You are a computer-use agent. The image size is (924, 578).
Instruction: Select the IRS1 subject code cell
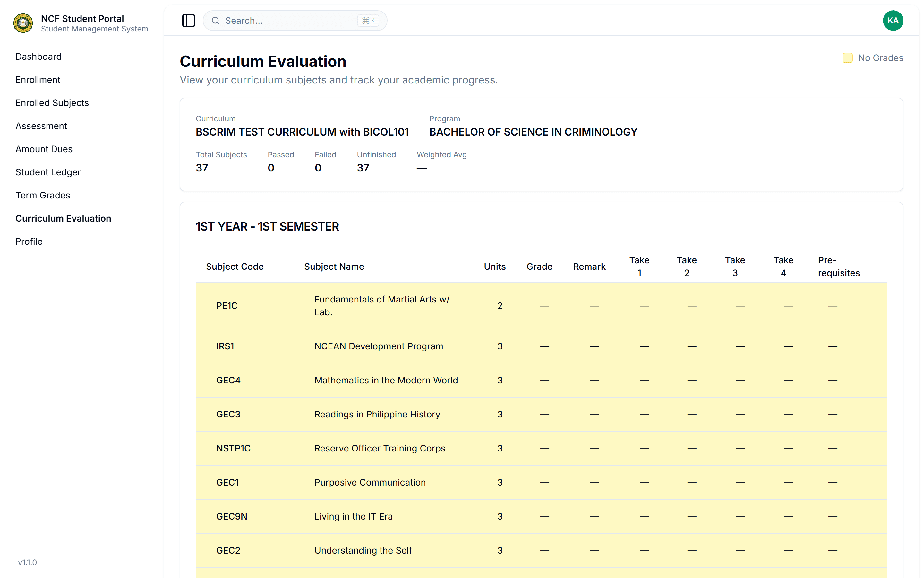(225, 346)
